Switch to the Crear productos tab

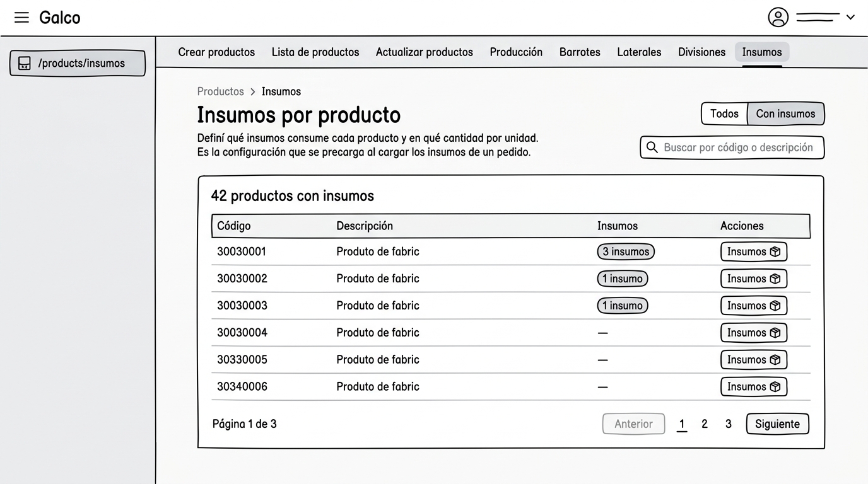click(x=216, y=52)
